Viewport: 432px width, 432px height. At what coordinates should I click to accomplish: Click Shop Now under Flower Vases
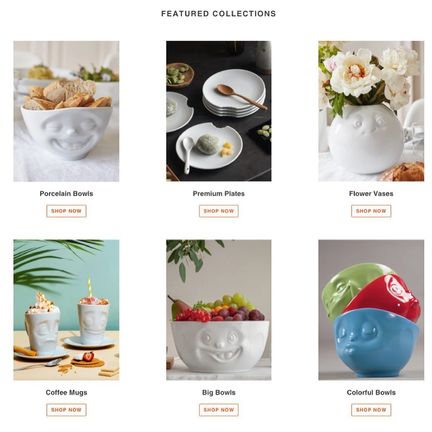pos(371,211)
